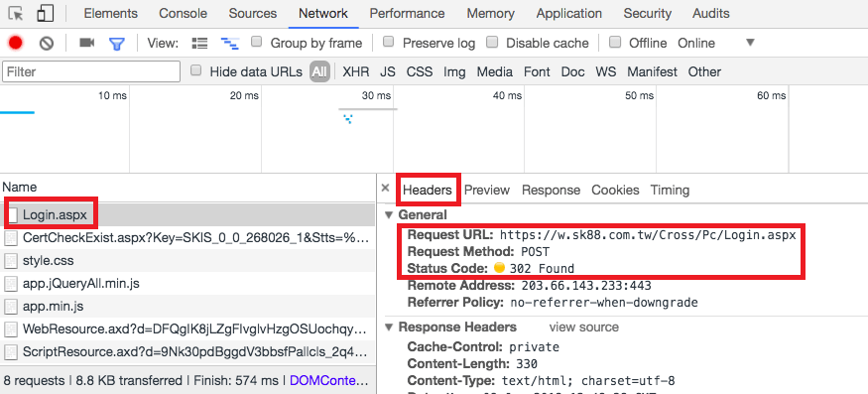
Task: Filter requests by CSS
Action: [x=419, y=71]
